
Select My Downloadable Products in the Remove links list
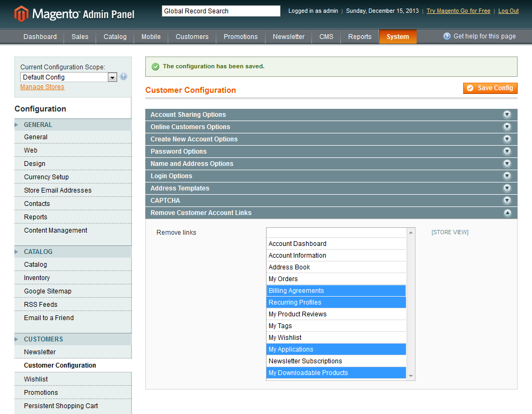[336, 373]
